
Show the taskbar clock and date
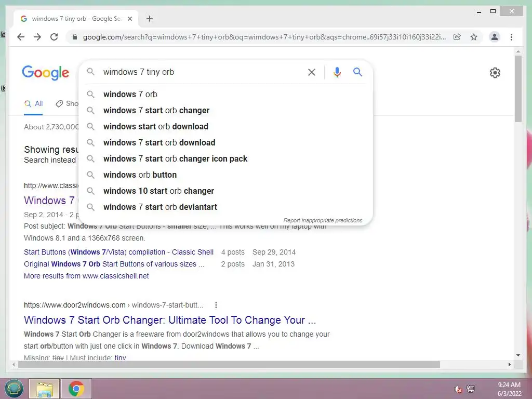coord(509,389)
